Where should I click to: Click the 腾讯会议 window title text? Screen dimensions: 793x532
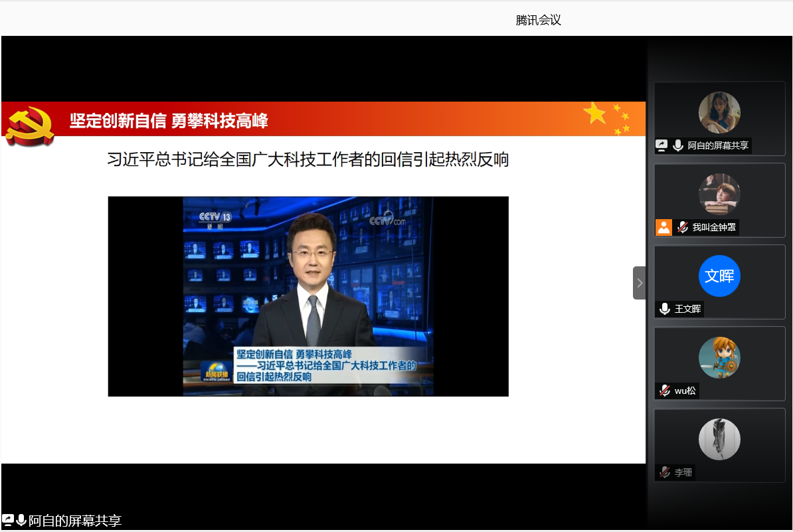tap(538, 20)
